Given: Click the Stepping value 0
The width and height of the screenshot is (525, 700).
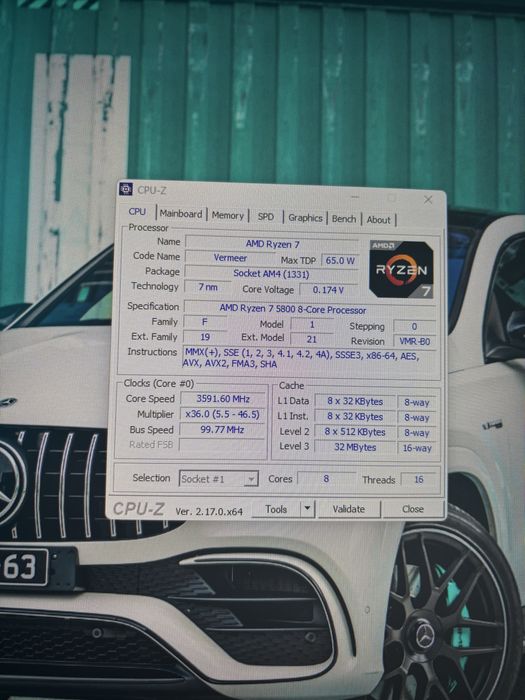Looking at the screenshot, I should coord(414,326).
